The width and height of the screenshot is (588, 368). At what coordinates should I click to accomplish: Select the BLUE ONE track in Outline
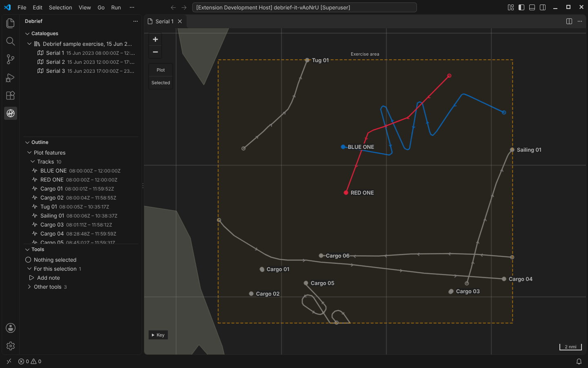81,171
